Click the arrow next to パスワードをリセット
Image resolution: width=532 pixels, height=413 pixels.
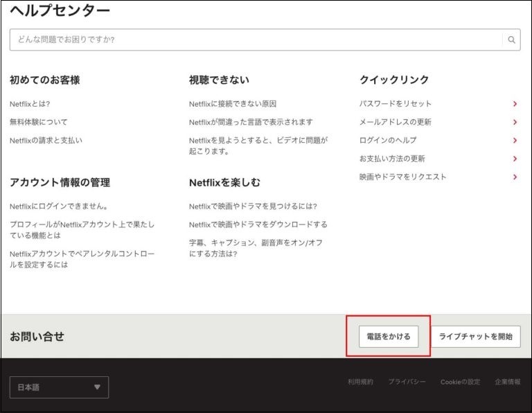pyautogui.click(x=515, y=104)
